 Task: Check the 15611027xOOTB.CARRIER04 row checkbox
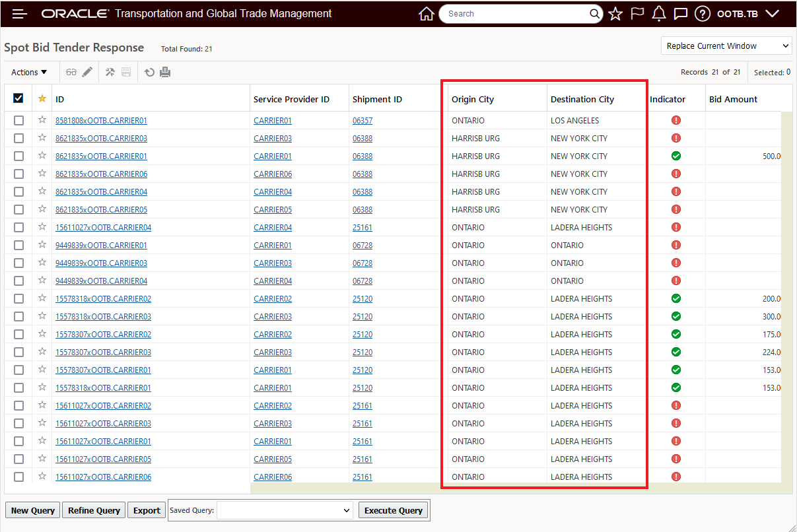click(18, 227)
